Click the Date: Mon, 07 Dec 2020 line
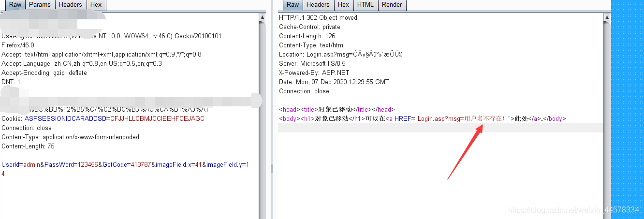Viewport: 644px width, 219px height. pyautogui.click(x=334, y=82)
